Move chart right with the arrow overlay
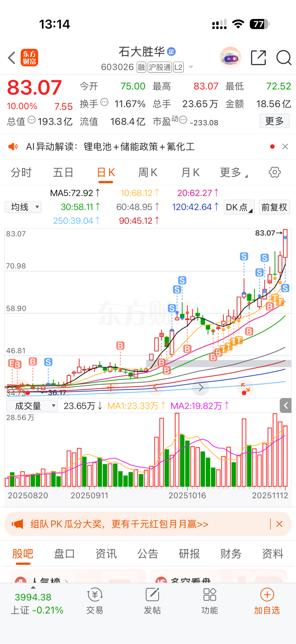 tap(201, 387)
